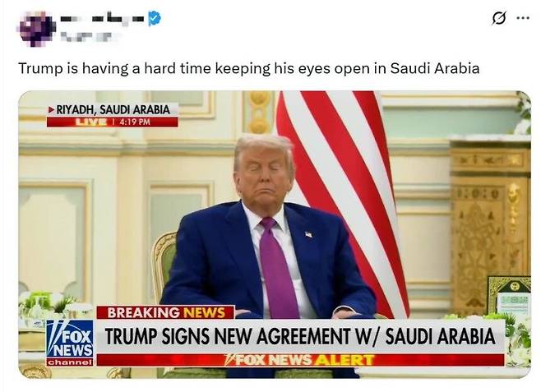Click the BREAKING NEWS banner
The image size is (541, 392).
[x=165, y=312]
